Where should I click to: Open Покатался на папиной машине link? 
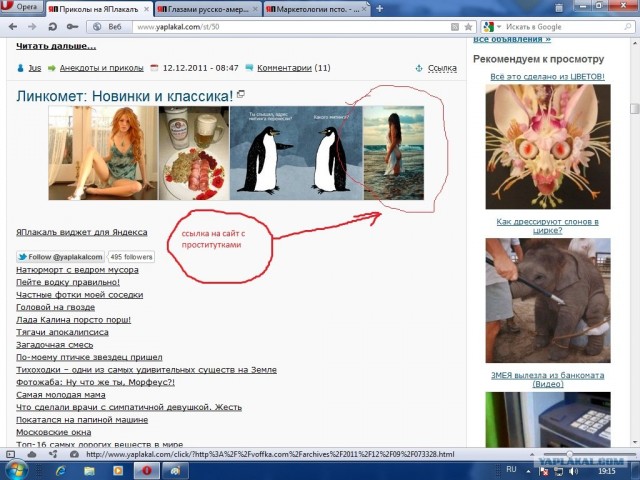click(82, 420)
